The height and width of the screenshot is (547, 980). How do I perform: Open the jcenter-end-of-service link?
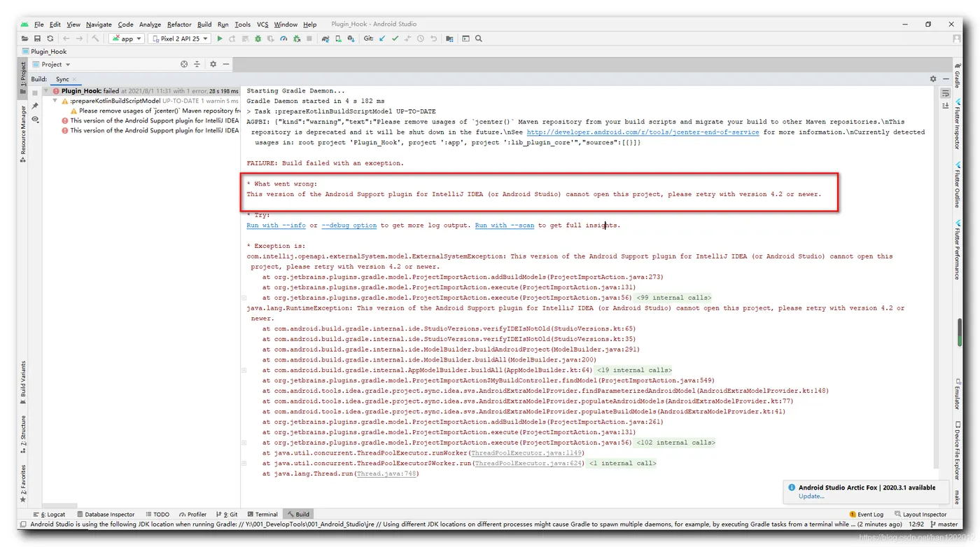[x=643, y=132]
